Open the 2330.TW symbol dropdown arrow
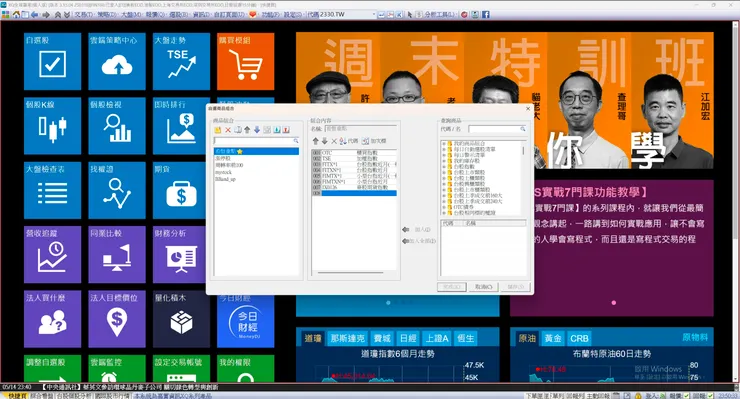The height and width of the screenshot is (399, 740). [373, 15]
